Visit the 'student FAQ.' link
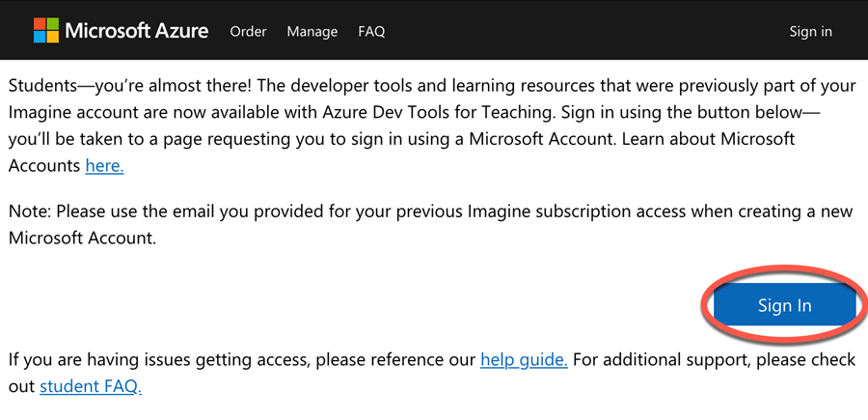This screenshot has width=868, height=420. 91,386
